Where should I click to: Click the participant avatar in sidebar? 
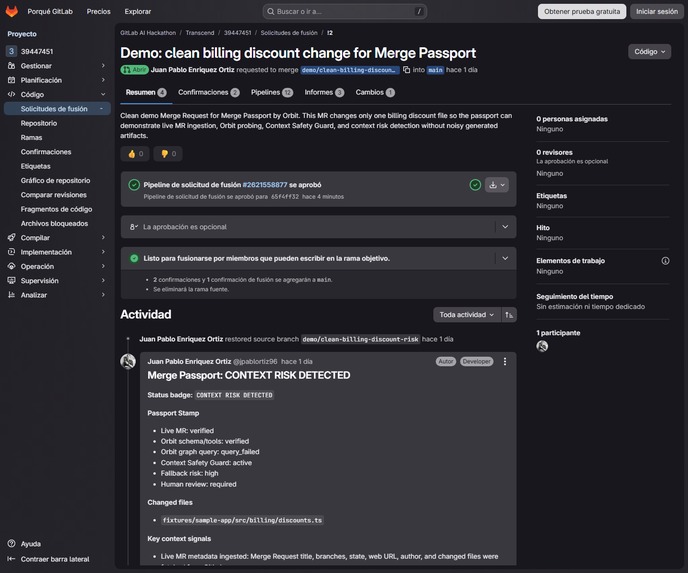(x=542, y=346)
